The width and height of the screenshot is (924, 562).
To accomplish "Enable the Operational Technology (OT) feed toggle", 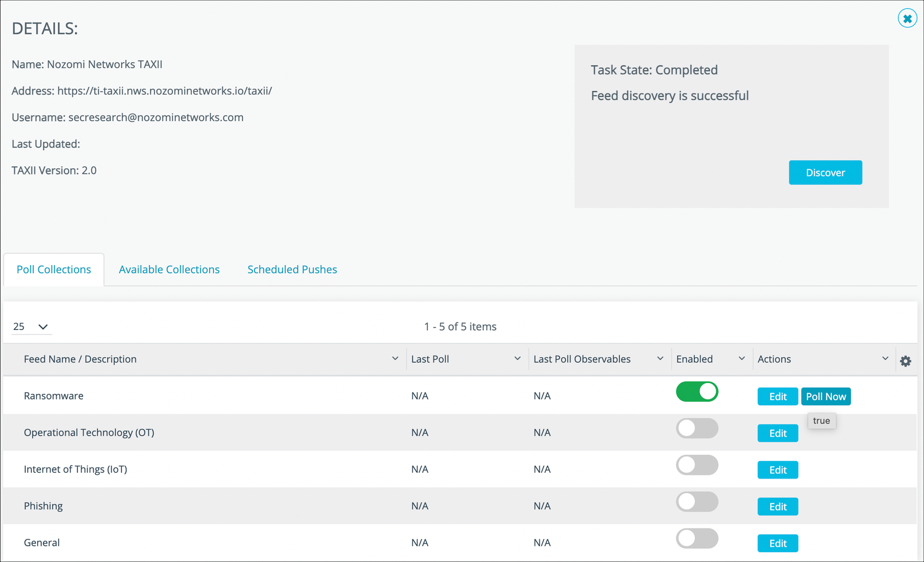I will pos(697,429).
